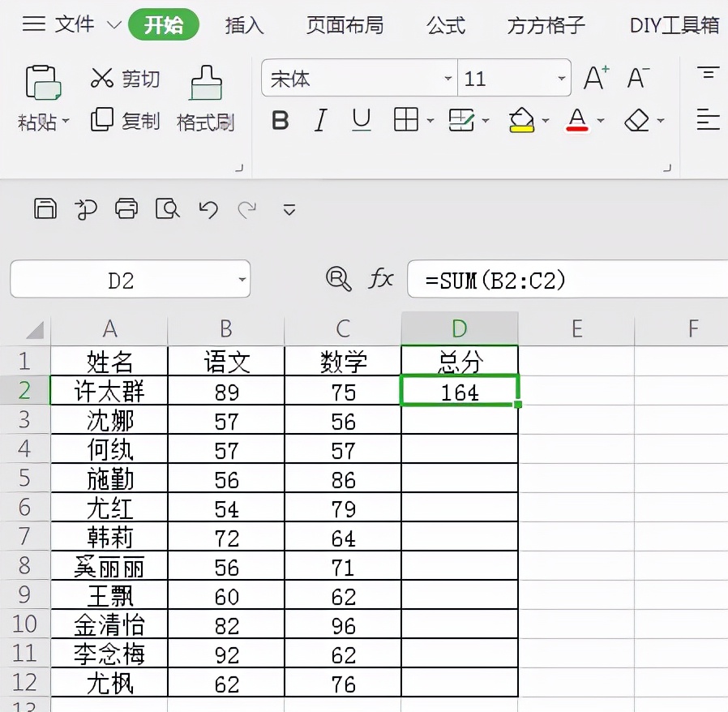Toggle bold formatting
The image size is (728, 712).
pyautogui.click(x=280, y=120)
